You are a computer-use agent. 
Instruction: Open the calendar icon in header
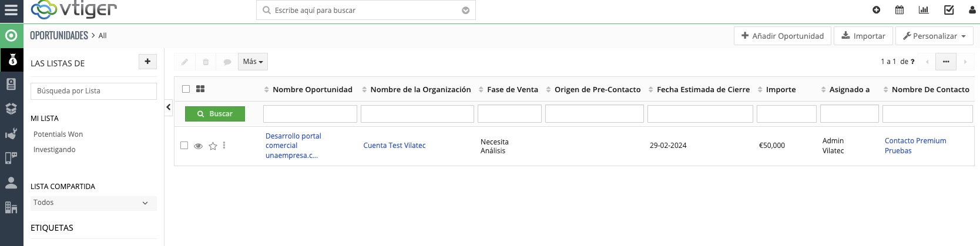[x=899, y=10]
